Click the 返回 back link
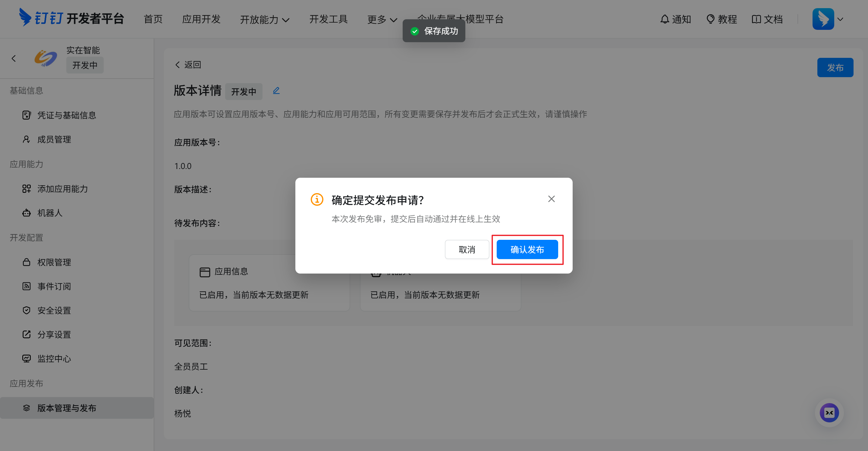This screenshot has height=451, width=868. [x=188, y=65]
